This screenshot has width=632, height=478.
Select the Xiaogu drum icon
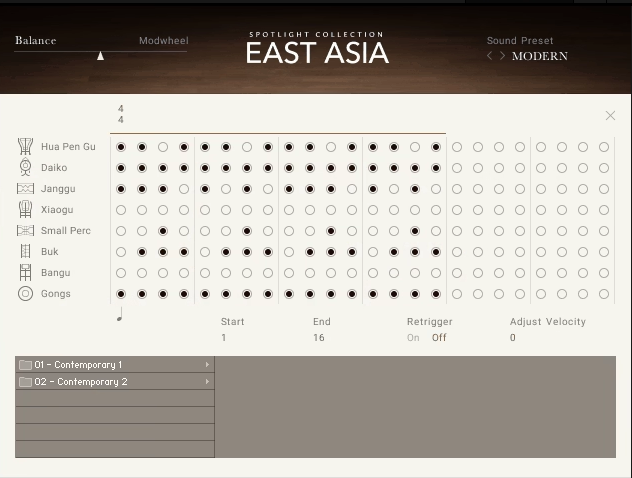25,210
